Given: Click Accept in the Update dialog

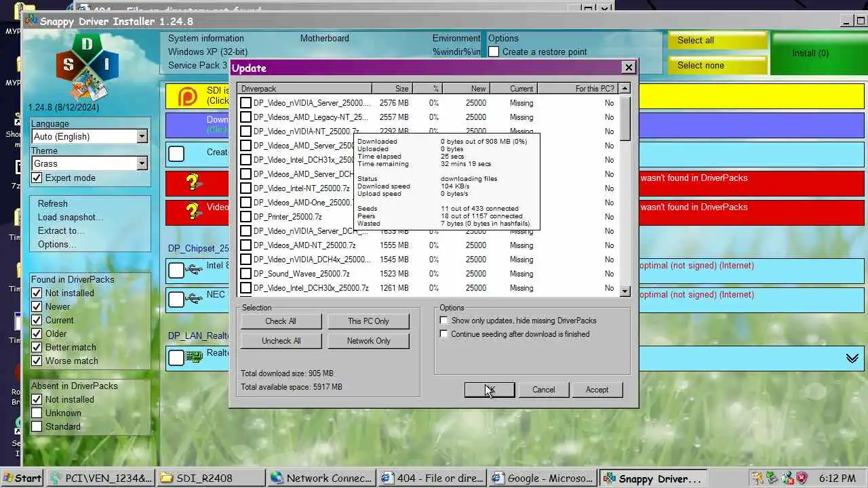Looking at the screenshot, I should [597, 390].
